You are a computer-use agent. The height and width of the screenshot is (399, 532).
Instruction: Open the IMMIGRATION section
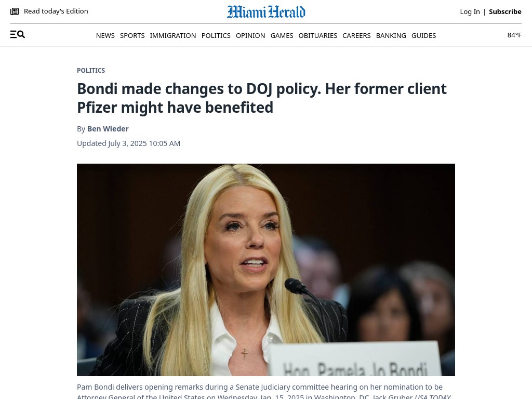pos(173,36)
